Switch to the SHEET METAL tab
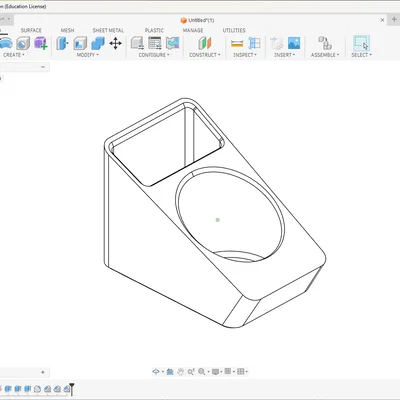 108,30
